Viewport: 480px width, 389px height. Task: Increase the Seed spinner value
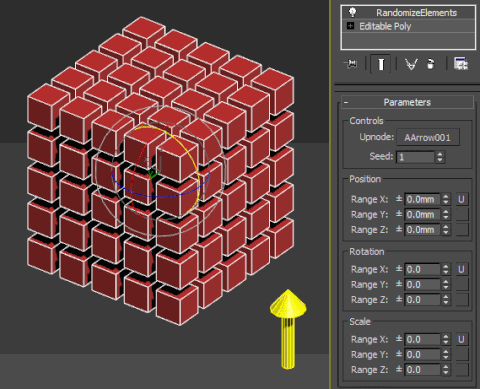440,154
